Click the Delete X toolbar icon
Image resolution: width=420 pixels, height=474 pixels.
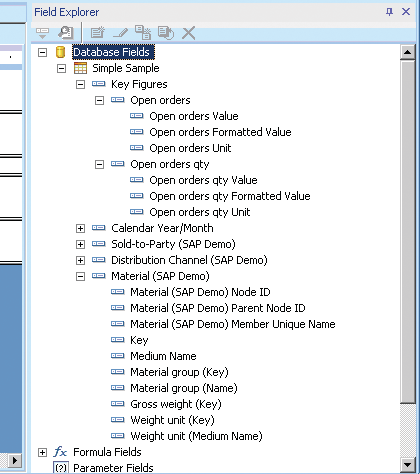[x=189, y=33]
